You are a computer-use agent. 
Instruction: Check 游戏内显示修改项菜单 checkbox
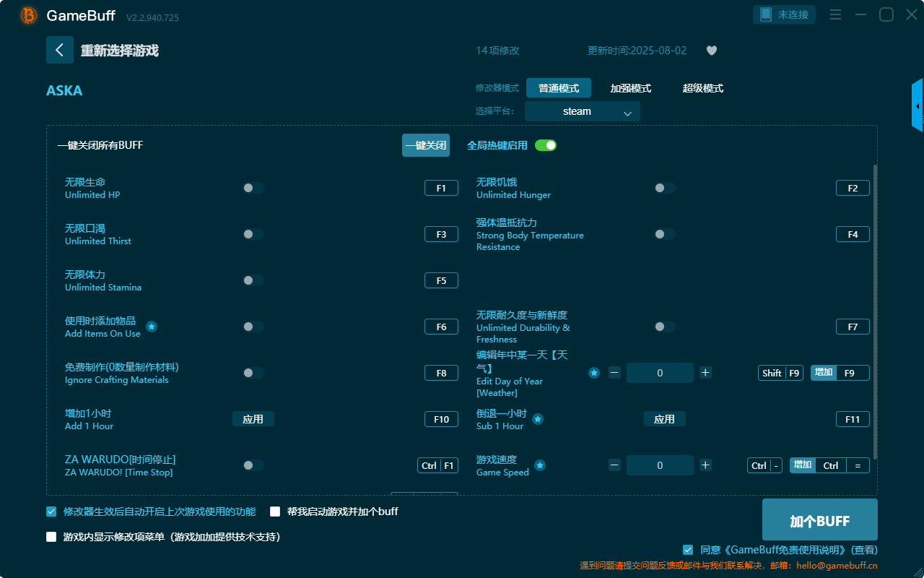tap(51, 537)
